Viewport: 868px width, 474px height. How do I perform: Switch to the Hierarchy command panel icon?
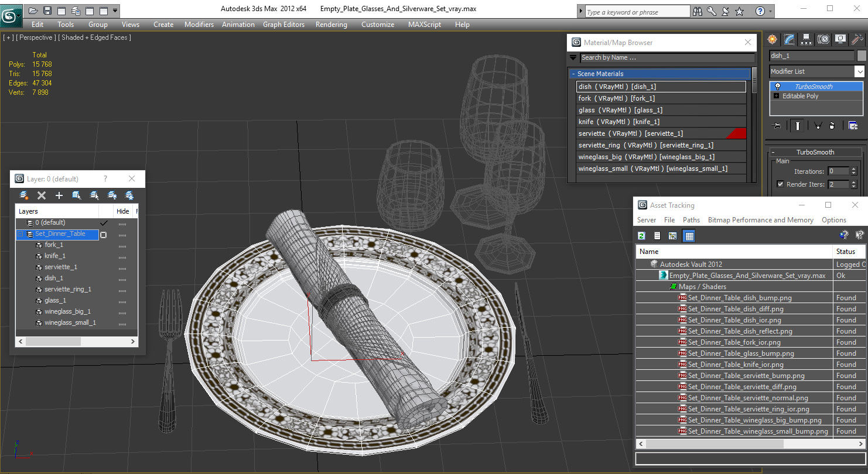pyautogui.click(x=807, y=39)
